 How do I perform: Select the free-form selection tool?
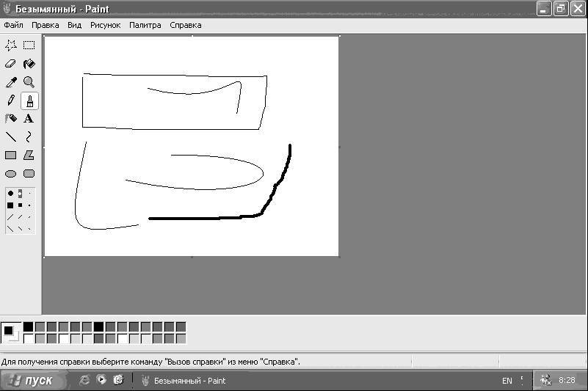pyautogui.click(x=11, y=45)
